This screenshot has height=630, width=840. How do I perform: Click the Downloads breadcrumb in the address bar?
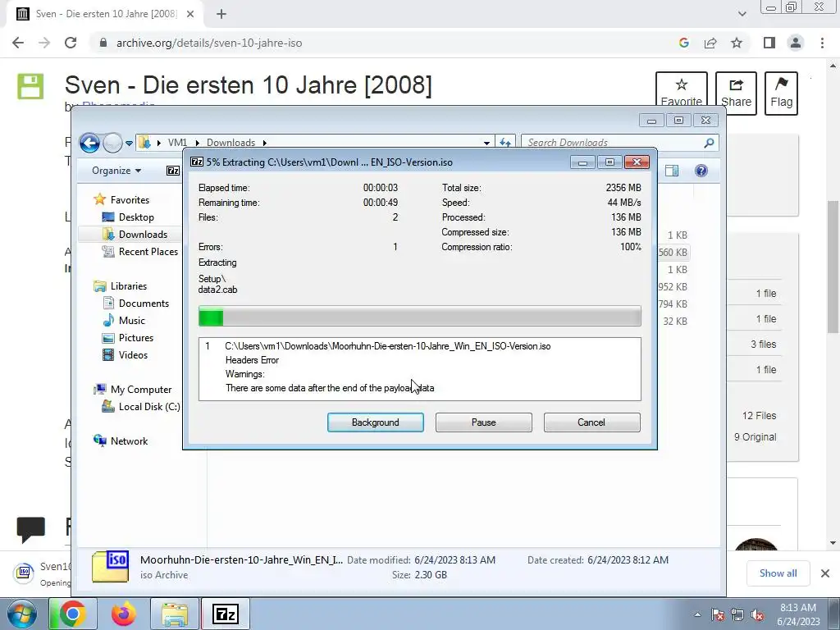point(231,143)
